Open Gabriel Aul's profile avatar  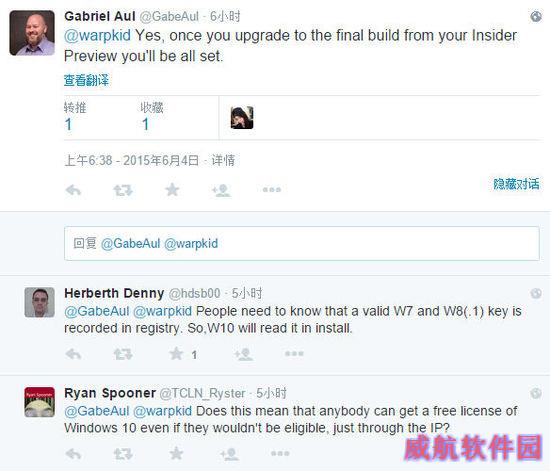click(x=32, y=33)
